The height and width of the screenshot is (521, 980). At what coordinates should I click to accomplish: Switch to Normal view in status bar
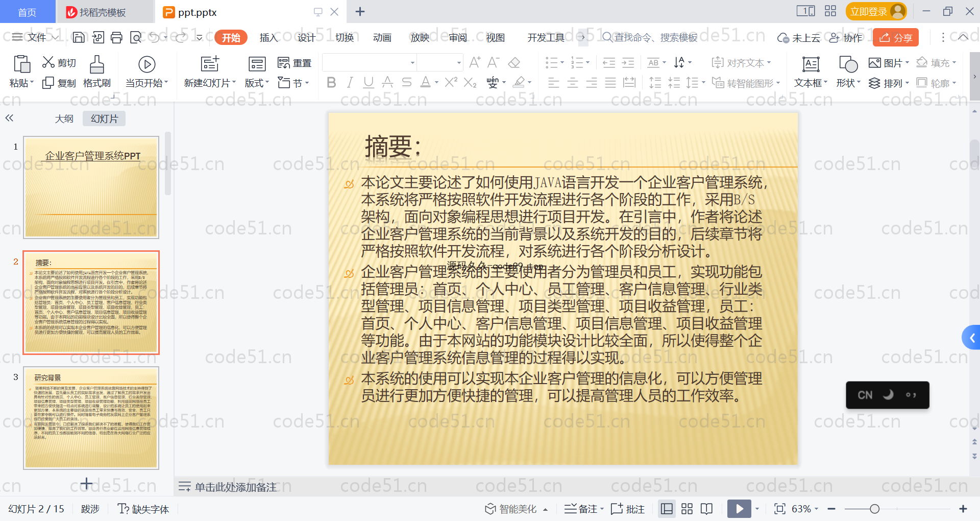click(667, 509)
